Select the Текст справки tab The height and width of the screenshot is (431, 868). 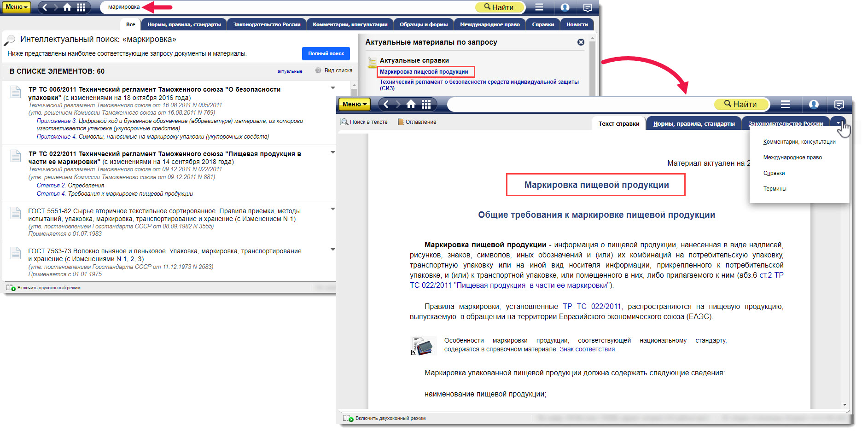click(618, 123)
